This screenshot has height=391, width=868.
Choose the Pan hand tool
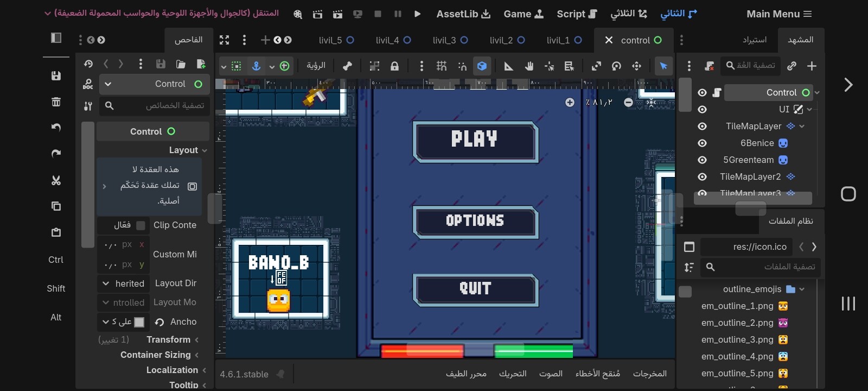coord(529,66)
